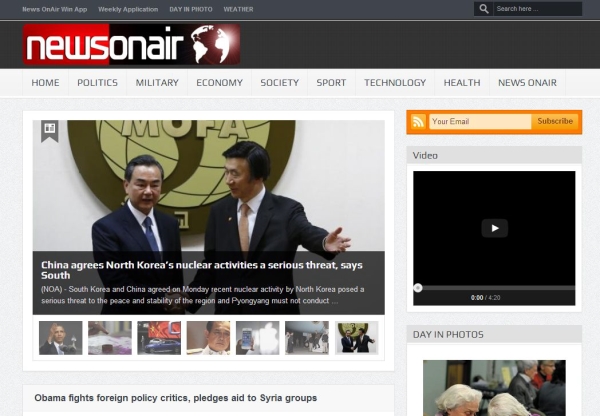Open the ECONOMY section
Image resolution: width=600 pixels, height=416 pixels.
(x=220, y=83)
